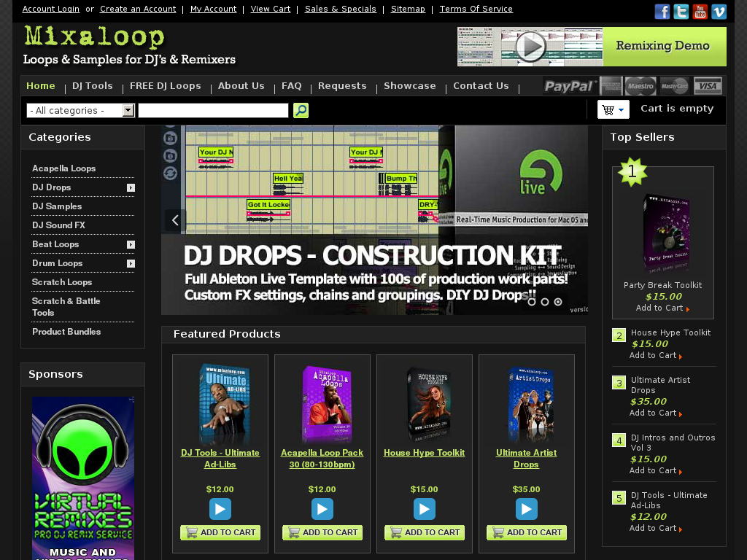Open the All categories dropdown
The height and width of the screenshot is (560, 747).
click(80, 111)
